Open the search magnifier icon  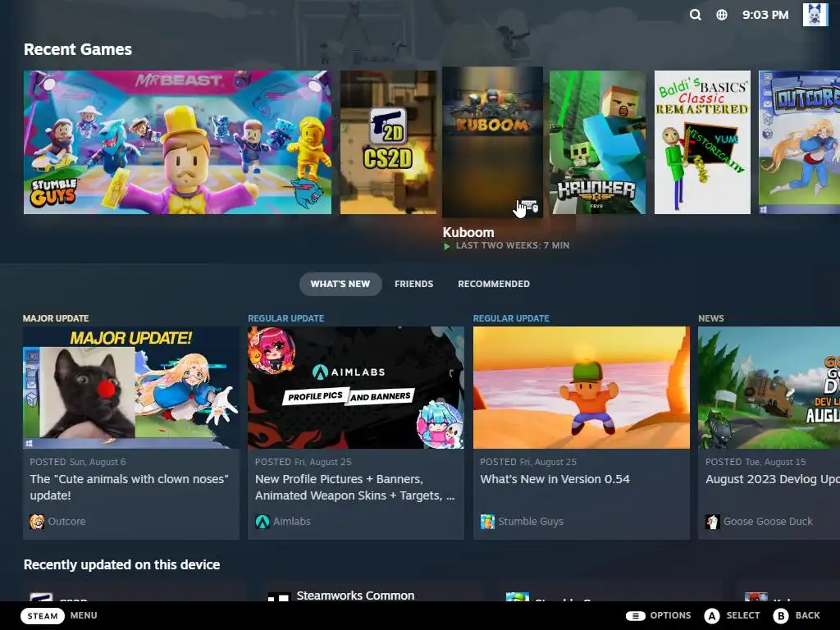(x=695, y=15)
